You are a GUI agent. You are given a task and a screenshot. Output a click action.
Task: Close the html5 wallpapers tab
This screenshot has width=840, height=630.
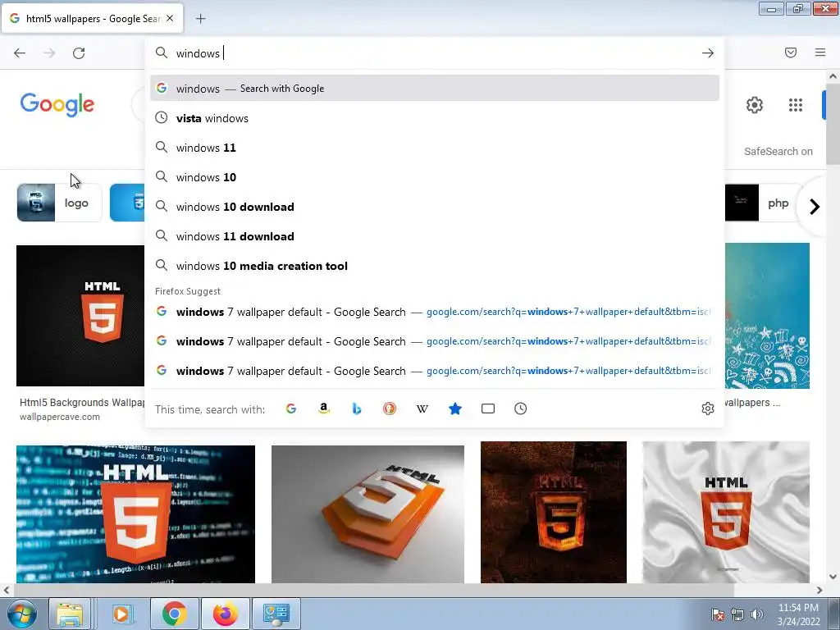tap(170, 18)
